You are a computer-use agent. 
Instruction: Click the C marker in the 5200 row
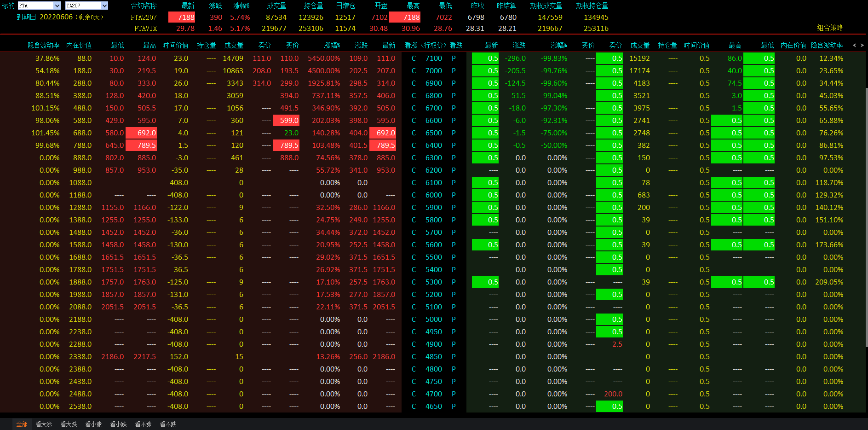414,295
